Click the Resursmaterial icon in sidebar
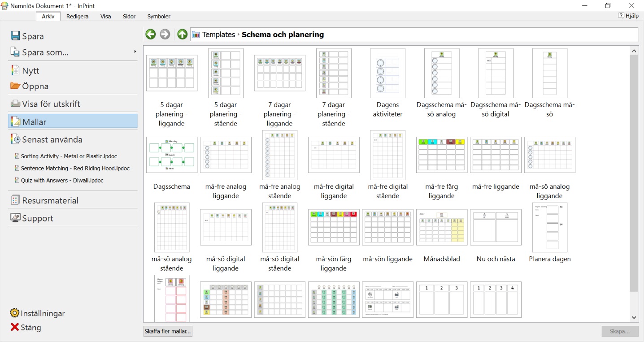 15,200
